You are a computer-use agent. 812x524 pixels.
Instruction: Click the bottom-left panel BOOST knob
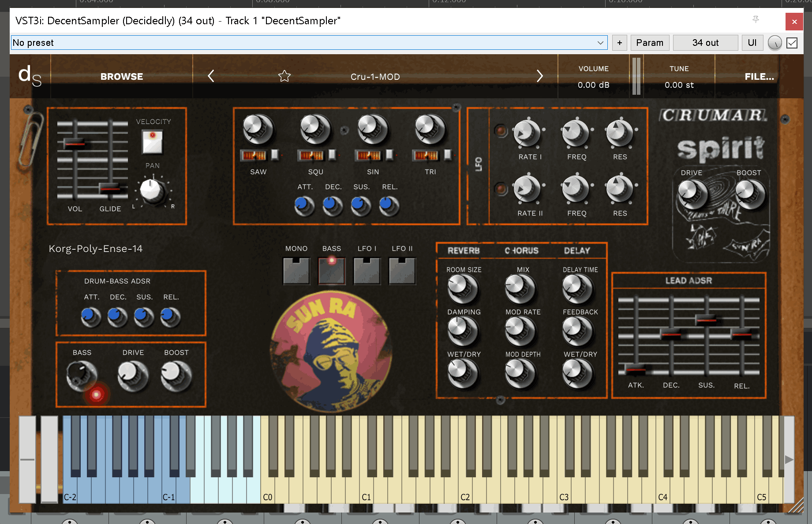coord(176,376)
